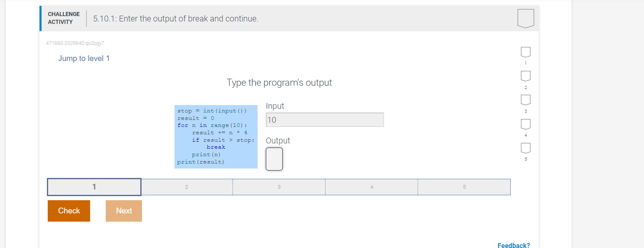644x248 pixels.
Task: Click the level 5 completion badge icon
Action: (x=525, y=148)
